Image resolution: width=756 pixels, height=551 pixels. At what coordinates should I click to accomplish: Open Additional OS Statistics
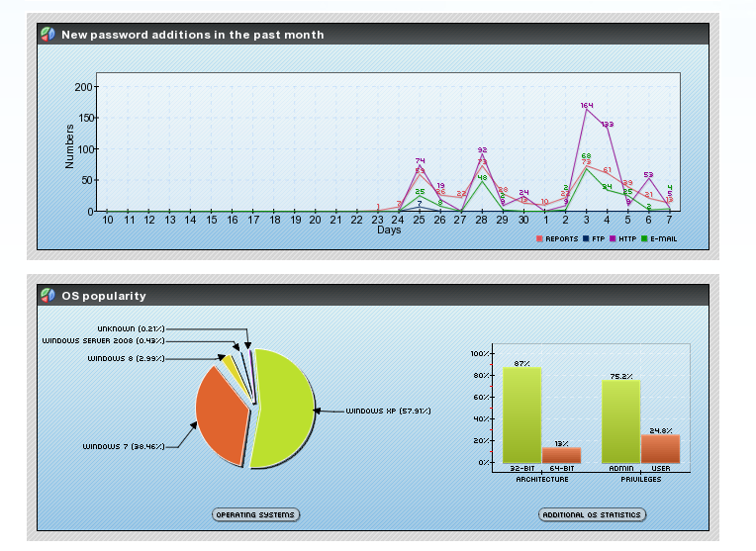tap(592, 514)
